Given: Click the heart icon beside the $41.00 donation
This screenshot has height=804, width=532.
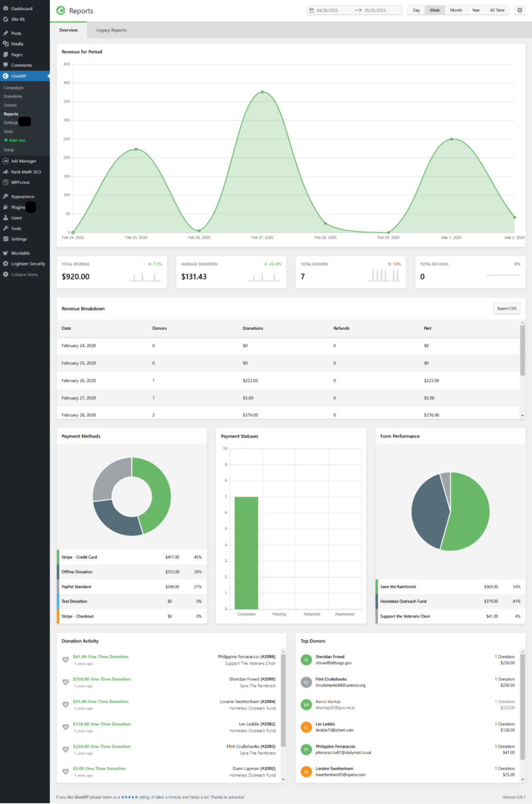Looking at the screenshot, I should coord(65,660).
